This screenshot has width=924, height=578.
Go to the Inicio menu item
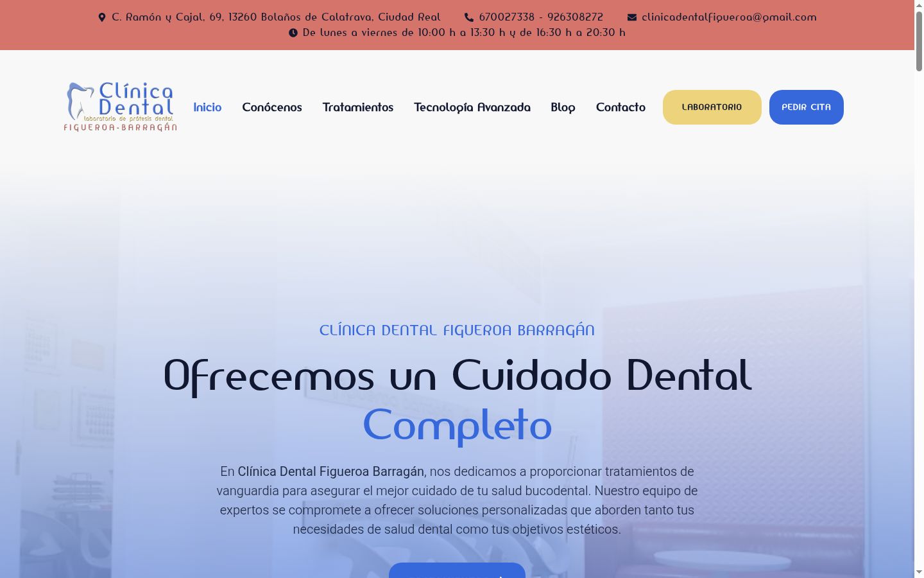click(207, 107)
